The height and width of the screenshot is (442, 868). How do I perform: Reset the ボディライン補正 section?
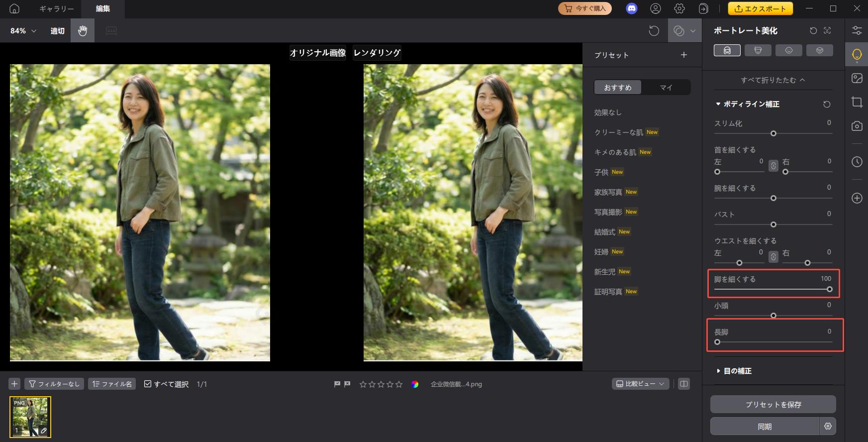point(827,104)
